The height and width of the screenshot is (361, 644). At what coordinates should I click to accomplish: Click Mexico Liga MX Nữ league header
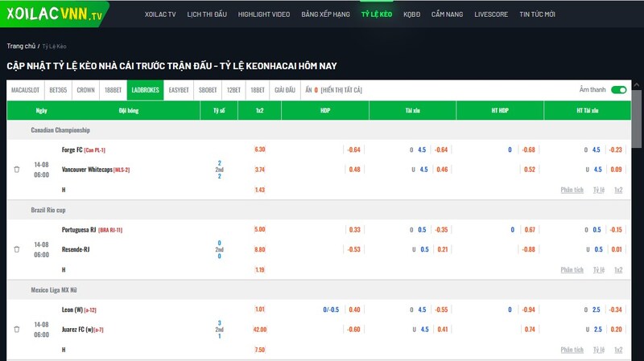tap(54, 290)
